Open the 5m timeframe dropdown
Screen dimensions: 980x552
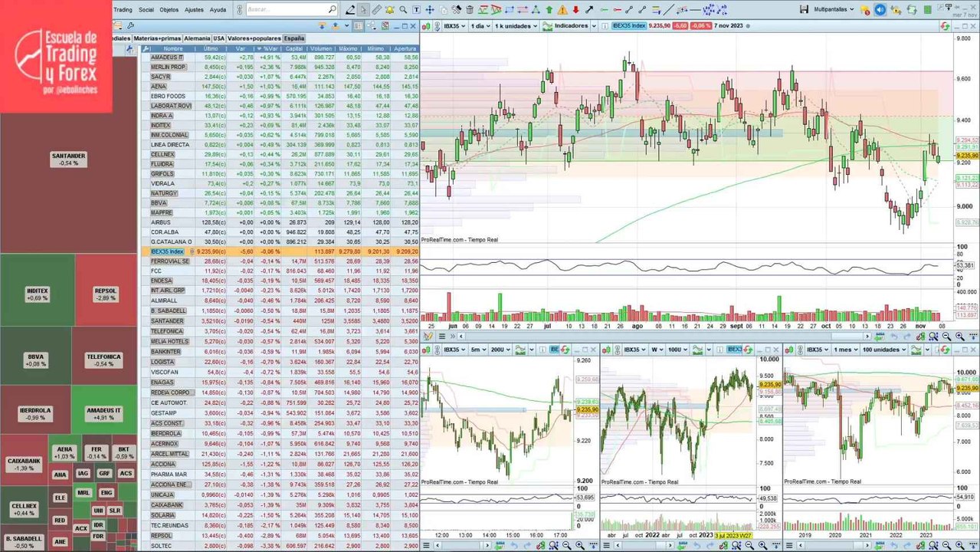[x=478, y=350]
